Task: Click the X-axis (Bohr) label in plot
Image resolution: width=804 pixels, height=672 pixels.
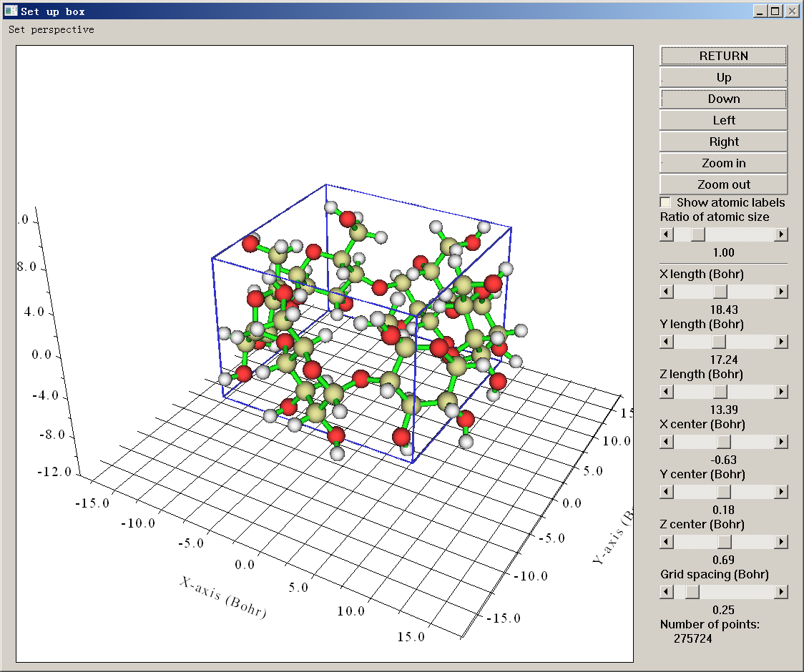Action: (223, 598)
